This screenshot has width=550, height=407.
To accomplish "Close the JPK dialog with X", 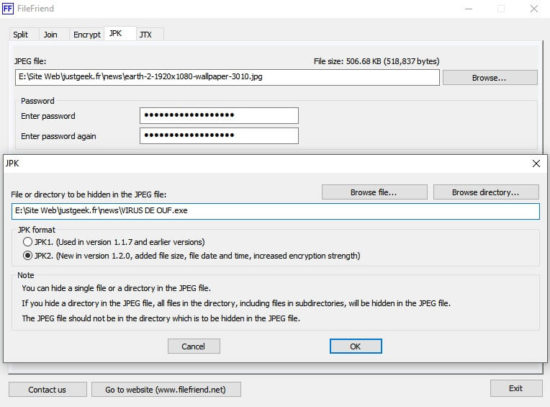I will point(536,164).
